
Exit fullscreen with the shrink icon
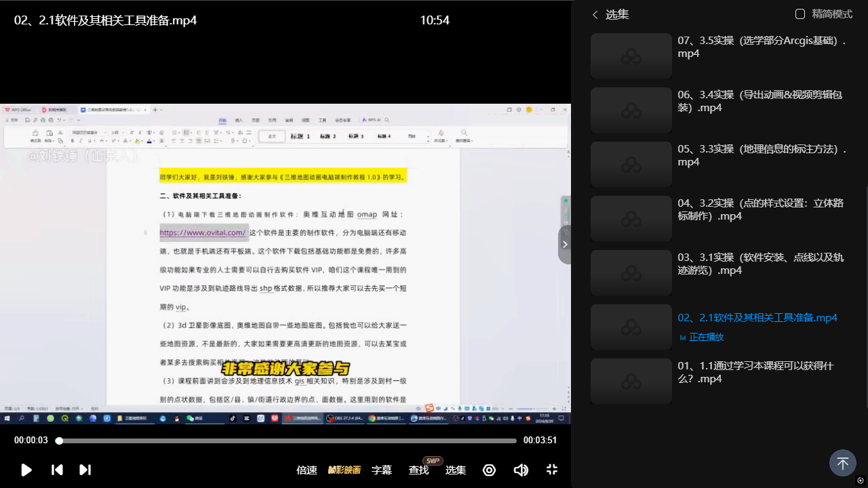coord(552,470)
